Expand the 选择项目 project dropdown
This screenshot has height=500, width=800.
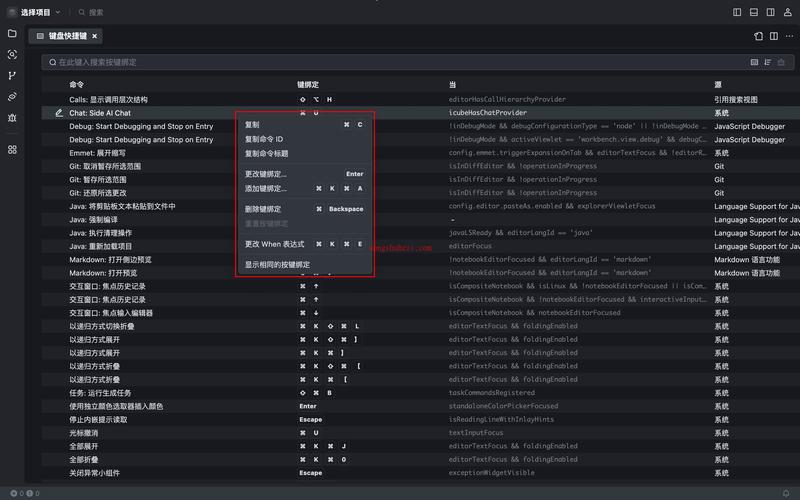[58, 12]
